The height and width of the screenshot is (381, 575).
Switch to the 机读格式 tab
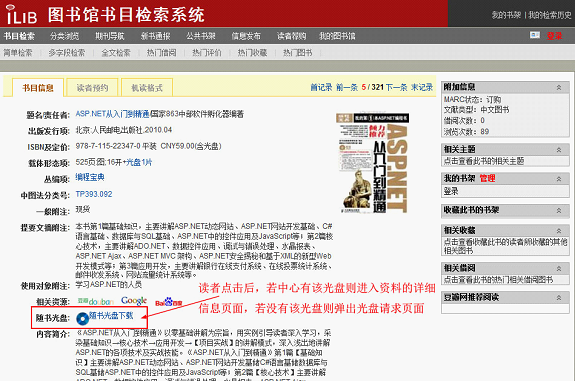click(x=147, y=88)
